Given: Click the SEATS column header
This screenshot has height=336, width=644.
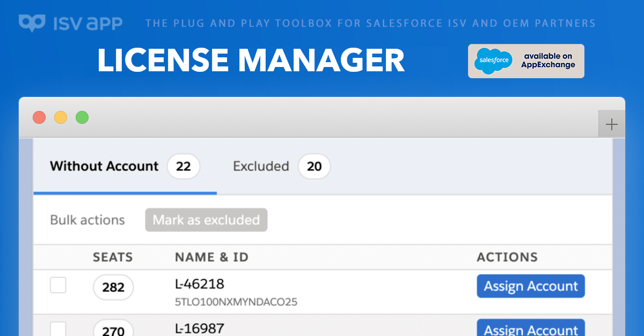Looking at the screenshot, I should coord(113,257).
